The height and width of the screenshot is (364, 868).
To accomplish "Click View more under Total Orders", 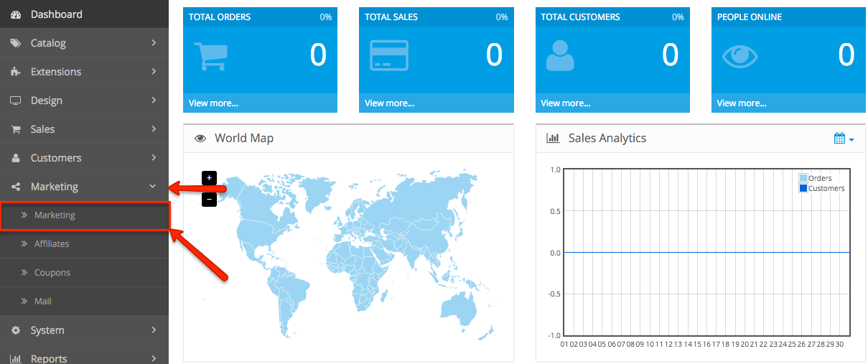I will [x=213, y=103].
